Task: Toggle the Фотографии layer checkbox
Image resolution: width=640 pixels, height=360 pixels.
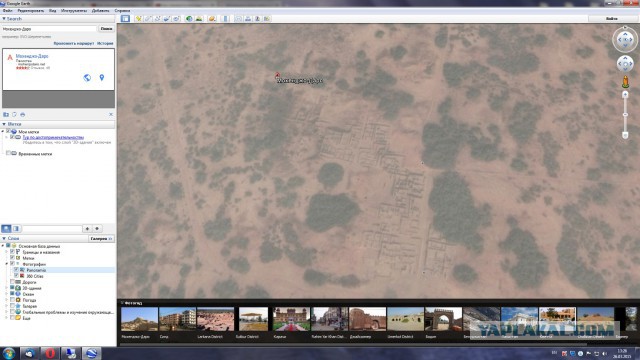Action: 12,264
